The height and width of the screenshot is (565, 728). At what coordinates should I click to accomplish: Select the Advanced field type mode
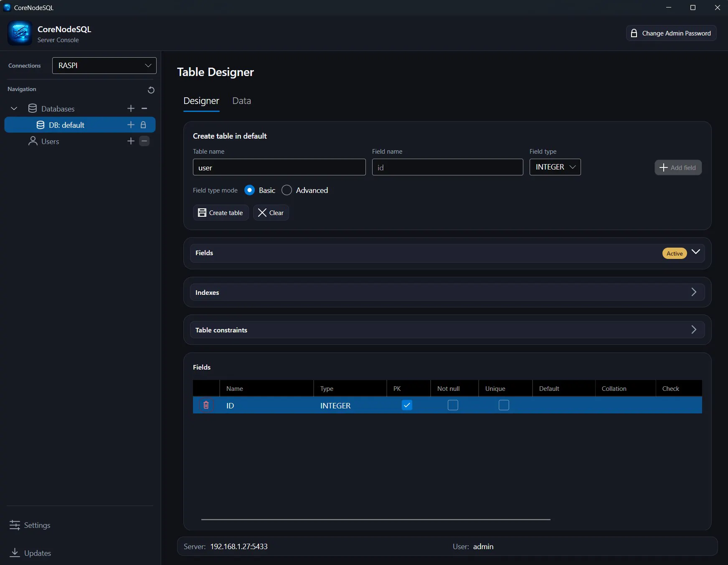point(287,190)
